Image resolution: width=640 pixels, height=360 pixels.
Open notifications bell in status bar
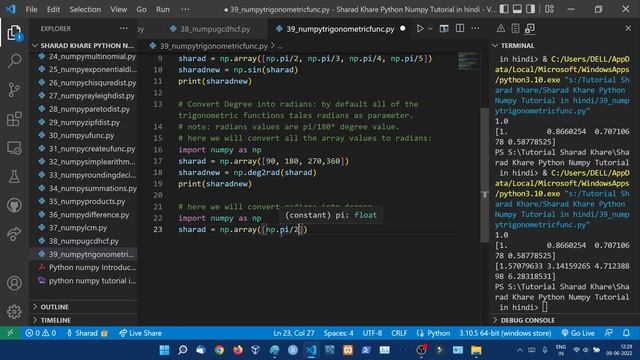(x=626, y=333)
